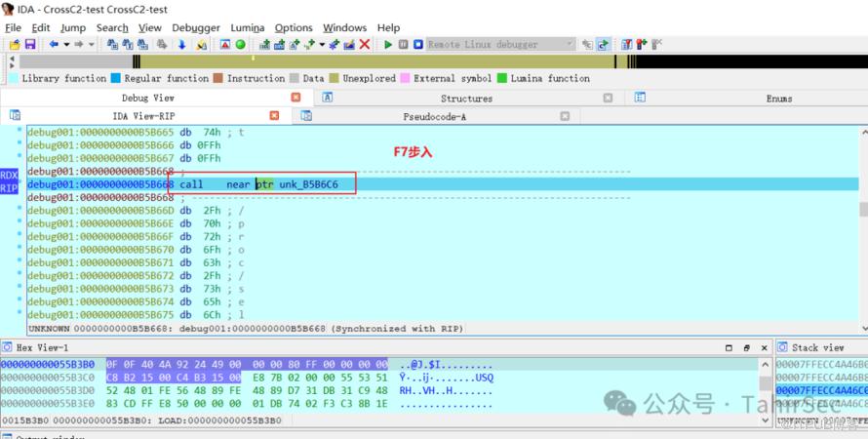The height and width of the screenshot is (439, 868).
Task: Select hex row 000000000055B3C0
Action: (x=379, y=378)
